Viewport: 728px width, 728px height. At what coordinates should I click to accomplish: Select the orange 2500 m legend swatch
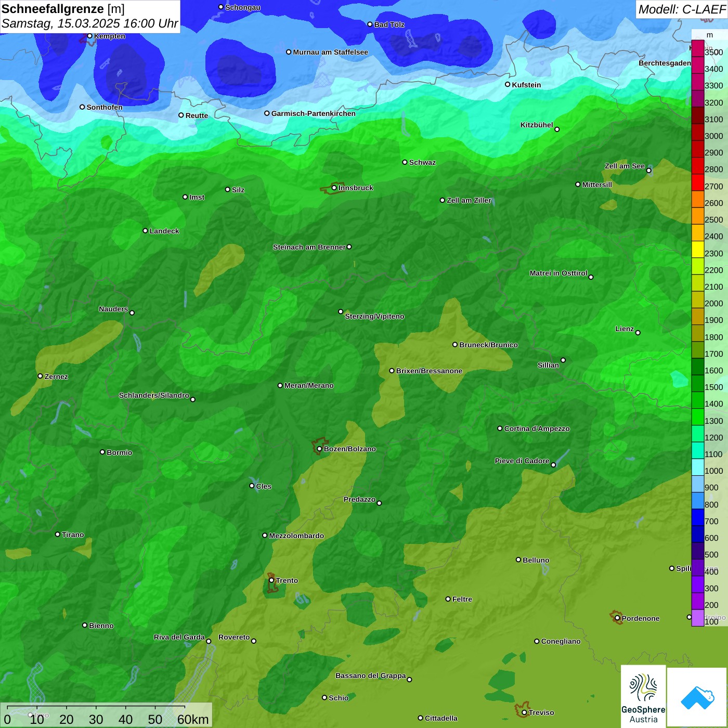[698, 216]
